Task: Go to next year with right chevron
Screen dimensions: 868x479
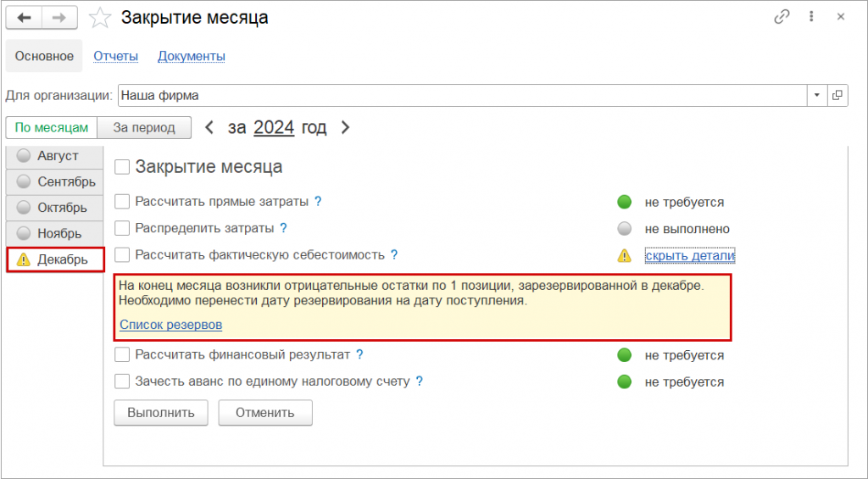Action: tap(344, 128)
